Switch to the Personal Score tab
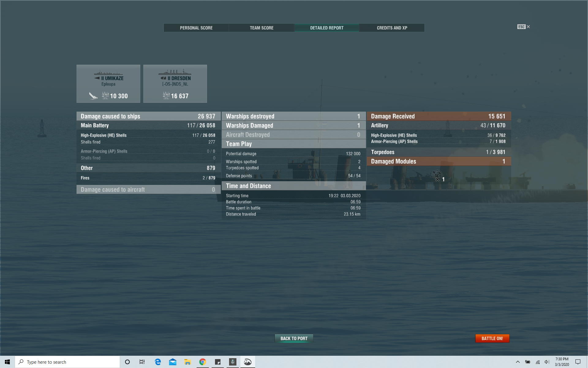Image resolution: width=588 pixels, height=368 pixels. (x=196, y=28)
